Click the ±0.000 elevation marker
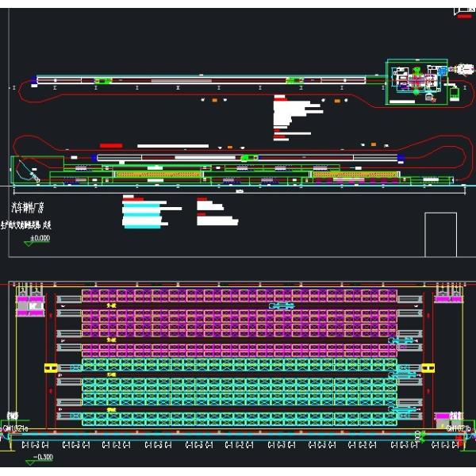This screenshot has height=476, width=476. point(39,237)
